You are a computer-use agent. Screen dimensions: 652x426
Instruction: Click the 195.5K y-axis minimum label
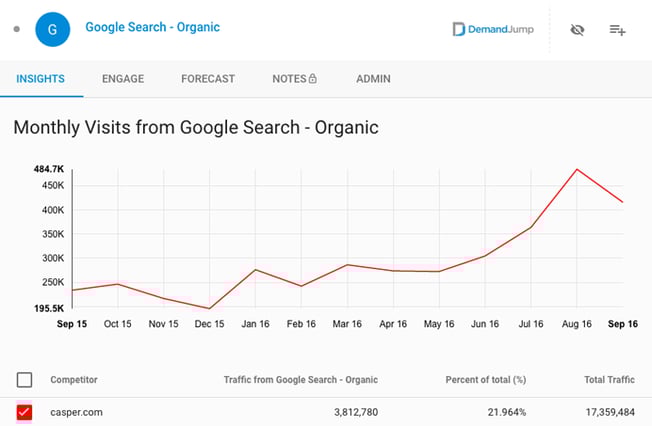click(x=49, y=308)
